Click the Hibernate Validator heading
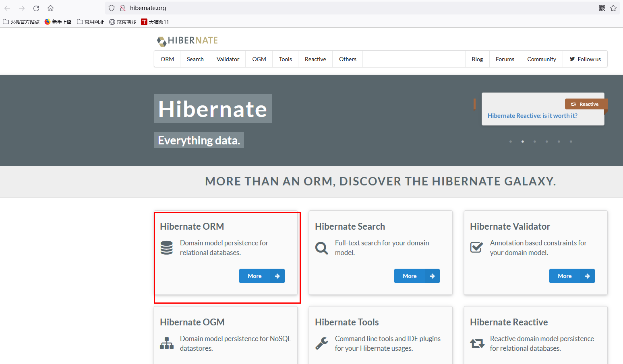Viewport: 623px width, 364px height. tap(510, 226)
